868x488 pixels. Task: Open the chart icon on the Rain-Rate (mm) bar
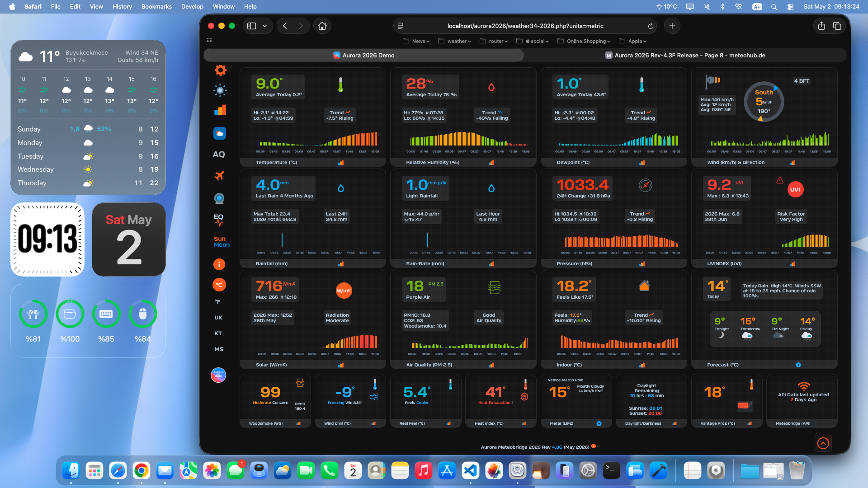[x=491, y=264]
